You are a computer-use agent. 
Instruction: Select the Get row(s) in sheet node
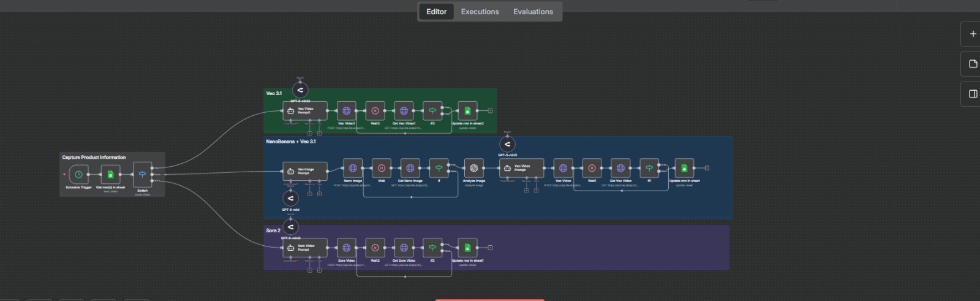pyautogui.click(x=110, y=175)
